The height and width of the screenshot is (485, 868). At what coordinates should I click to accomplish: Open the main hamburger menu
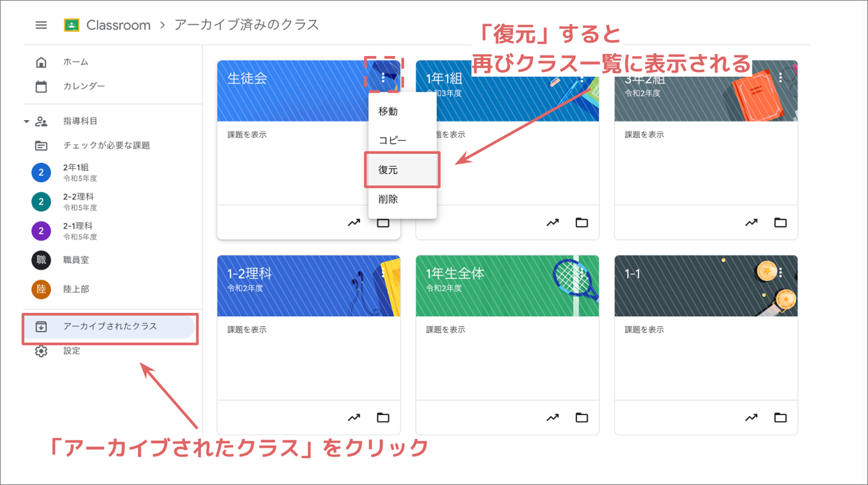click(41, 25)
